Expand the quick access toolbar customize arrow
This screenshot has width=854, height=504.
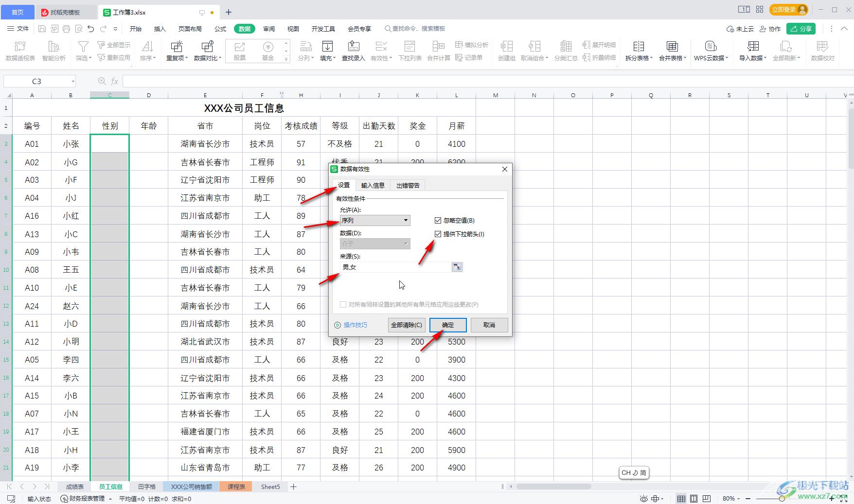click(x=115, y=29)
